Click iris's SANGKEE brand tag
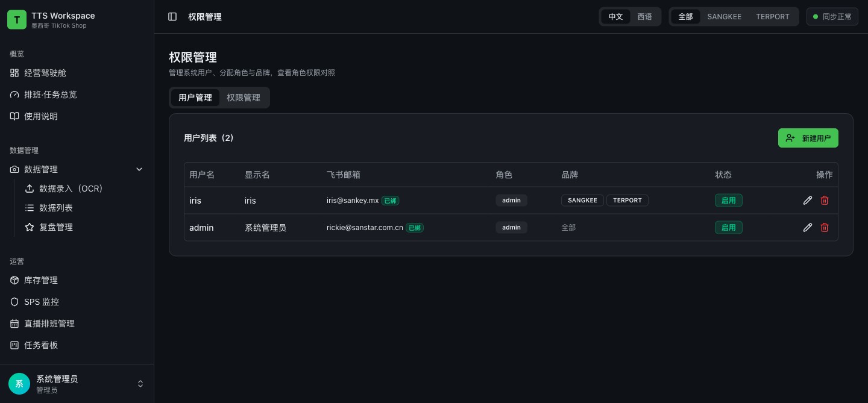This screenshot has width=868, height=403. [x=582, y=201]
